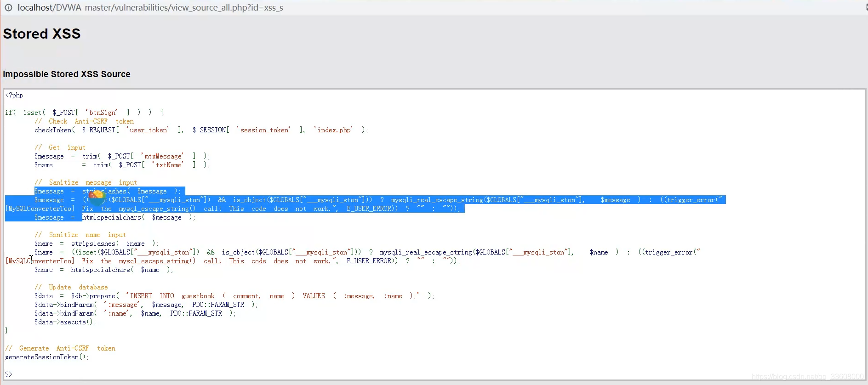Click '// Sanitize message input' comment
The height and width of the screenshot is (385, 868).
tap(86, 182)
